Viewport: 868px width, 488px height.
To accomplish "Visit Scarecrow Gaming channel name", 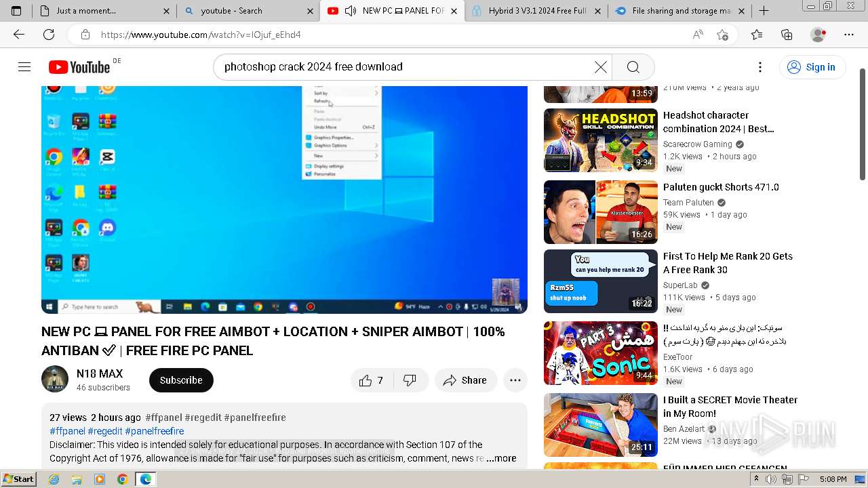I will click(x=697, y=144).
